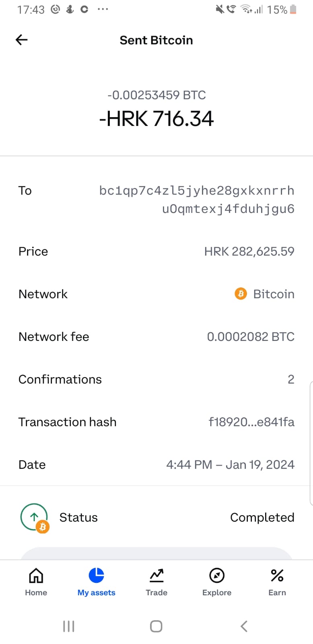The height and width of the screenshot is (644, 313).
Task: Tap the battery indicator in status bar
Action: click(293, 10)
